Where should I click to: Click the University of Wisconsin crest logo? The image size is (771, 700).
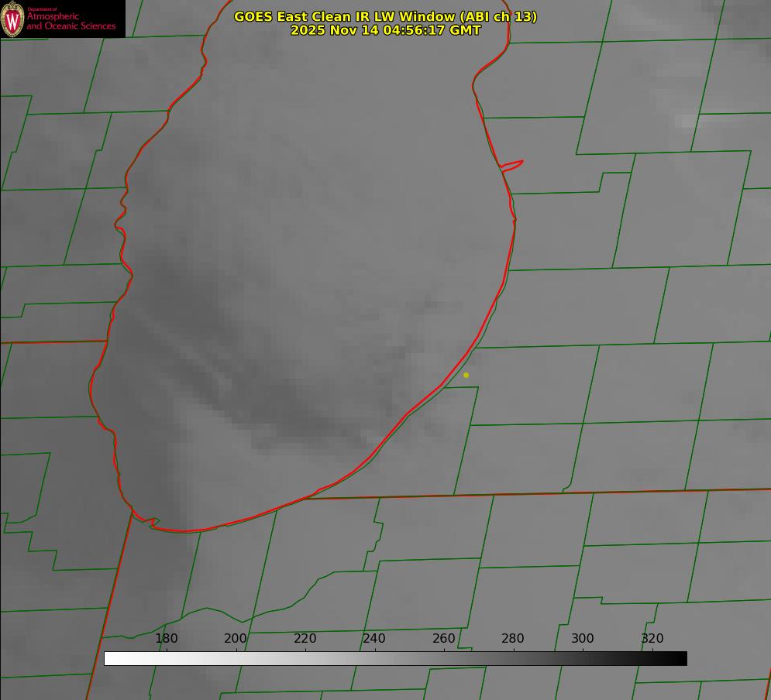coord(13,19)
